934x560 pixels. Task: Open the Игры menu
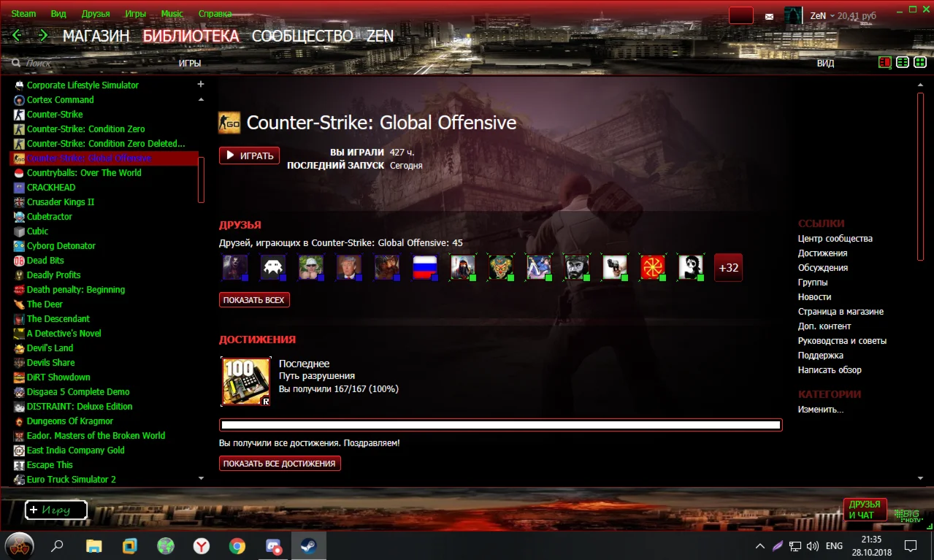(x=135, y=14)
